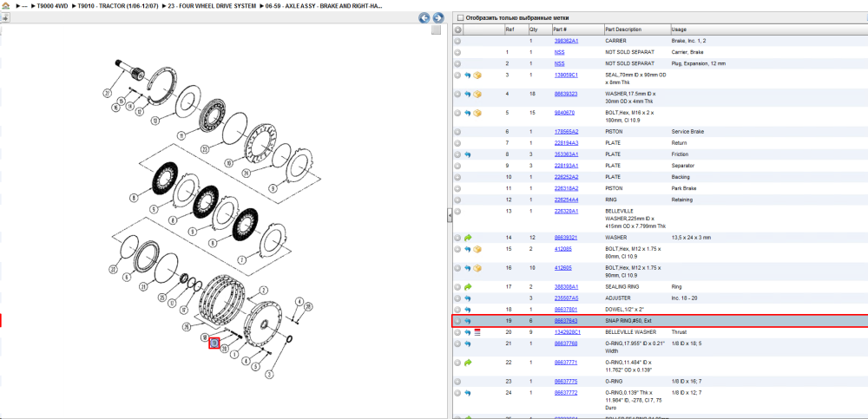The width and height of the screenshot is (868, 419).
Task: Click blue arrow for O-RING 86637772
Action: pos(468,392)
